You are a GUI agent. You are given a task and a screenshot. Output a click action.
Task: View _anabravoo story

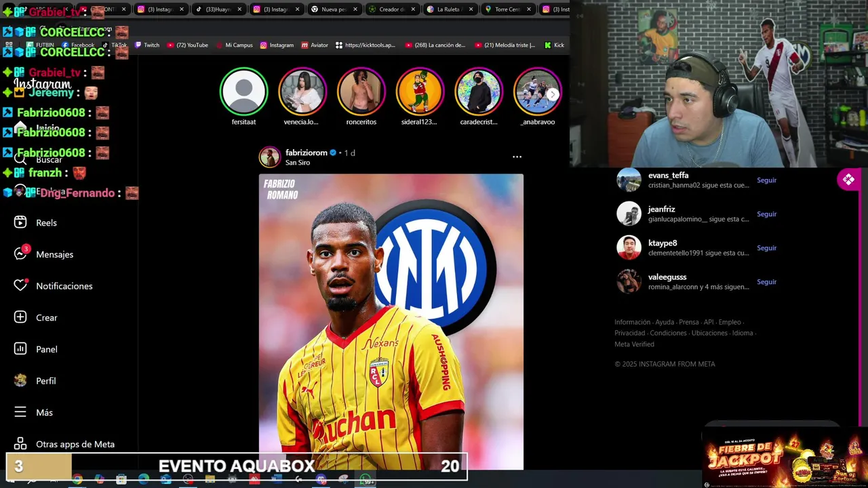tap(537, 91)
